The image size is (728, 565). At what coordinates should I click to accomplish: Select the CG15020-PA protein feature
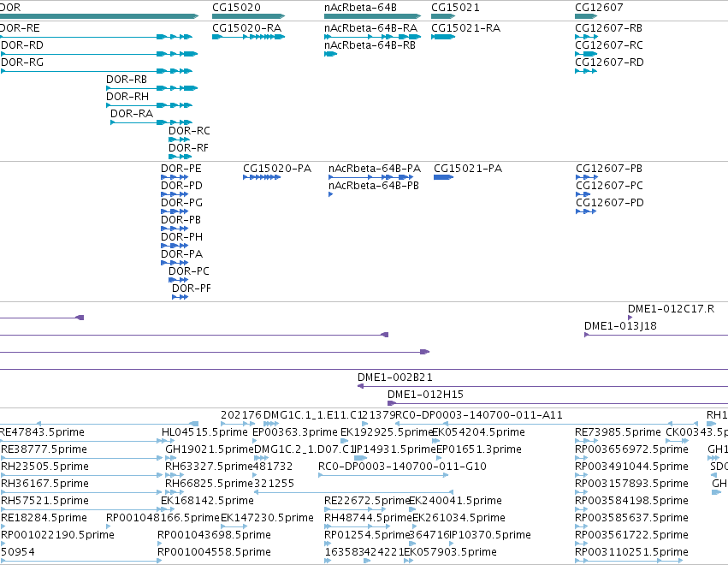[262, 177]
